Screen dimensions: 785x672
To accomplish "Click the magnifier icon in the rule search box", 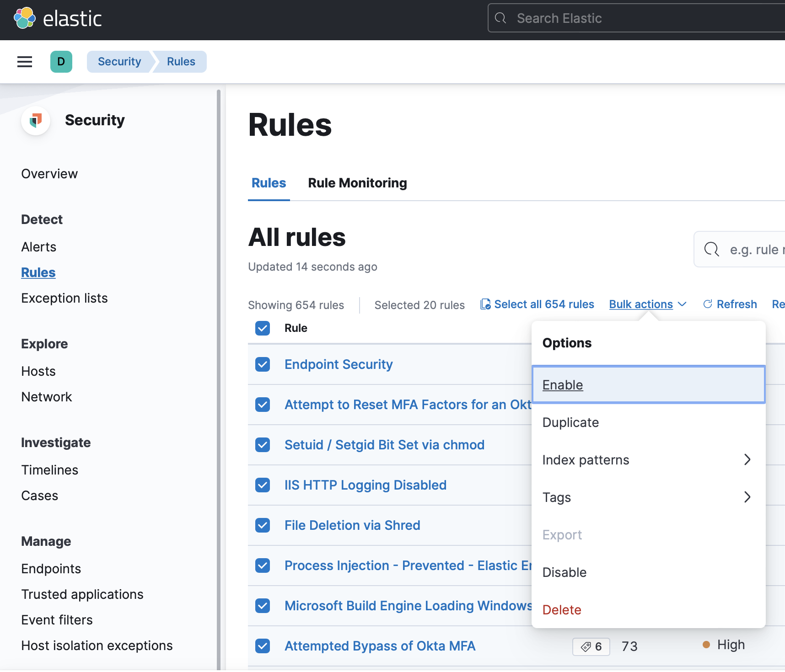I will coord(712,250).
